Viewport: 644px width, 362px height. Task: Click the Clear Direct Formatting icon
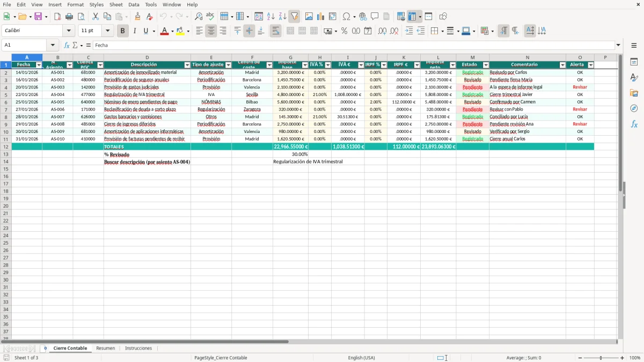click(x=150, y=17)
